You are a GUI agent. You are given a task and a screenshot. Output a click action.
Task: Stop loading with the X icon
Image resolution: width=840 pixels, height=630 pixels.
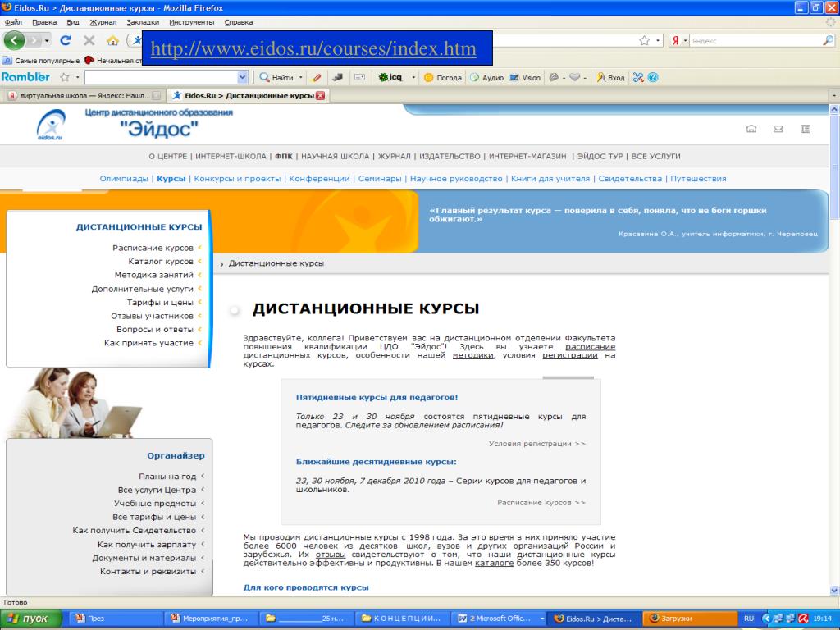click(x=89, y=40)
